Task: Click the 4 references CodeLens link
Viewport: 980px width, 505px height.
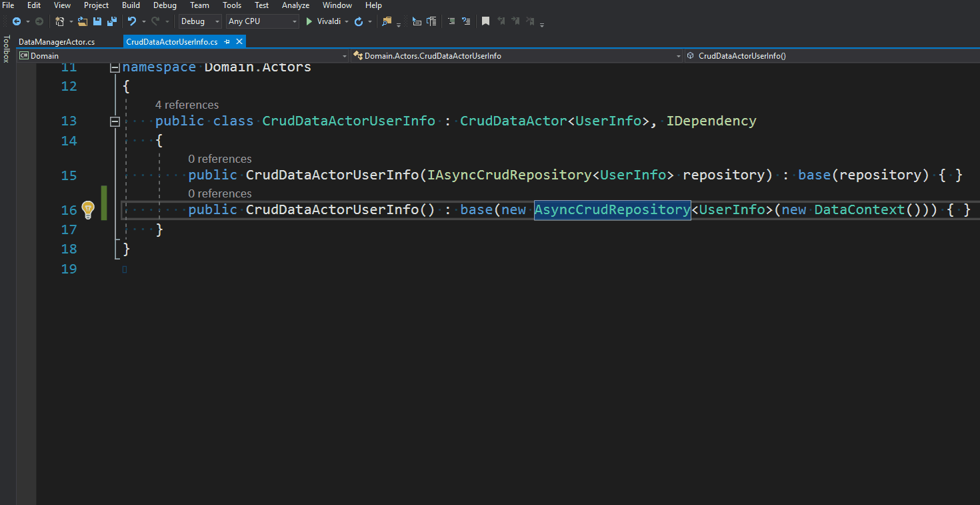Action: (x=187, y=105)
